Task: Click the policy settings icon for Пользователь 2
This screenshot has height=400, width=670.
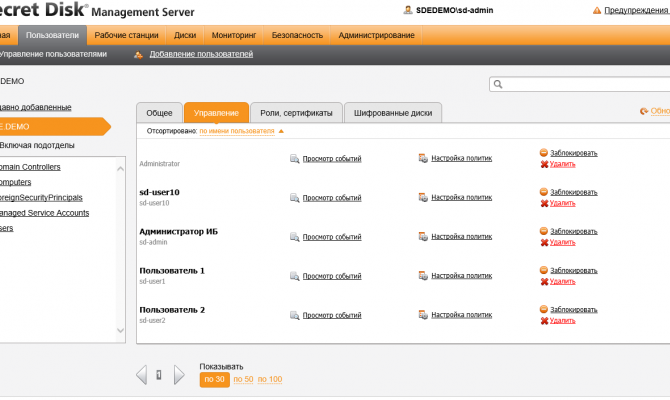Action: [423, 315]
